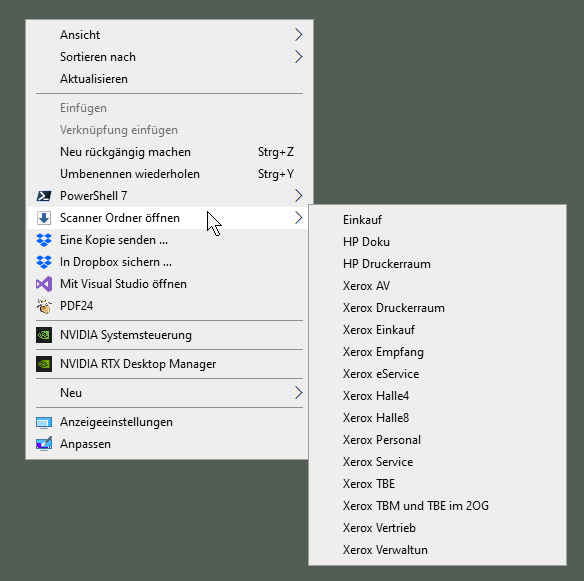
Task: Expand the Neu submenu arrow
Action: 298,393
